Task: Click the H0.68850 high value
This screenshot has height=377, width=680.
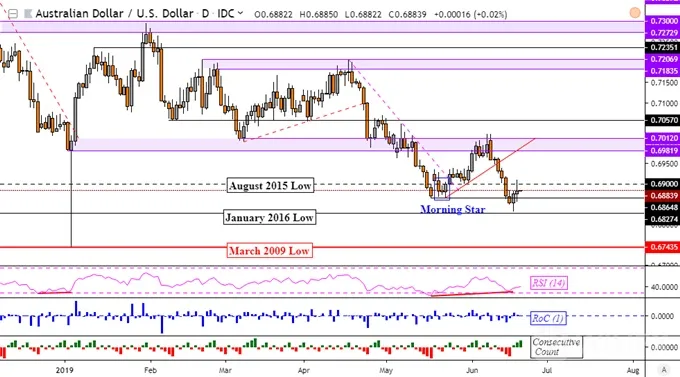Action: tap(319, 14)
